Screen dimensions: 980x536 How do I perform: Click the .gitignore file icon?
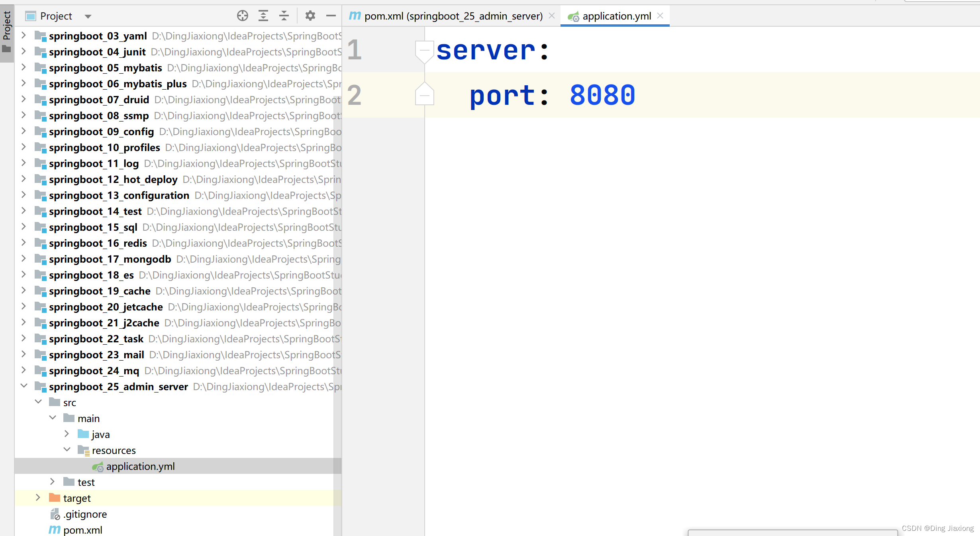coord(55,514)
